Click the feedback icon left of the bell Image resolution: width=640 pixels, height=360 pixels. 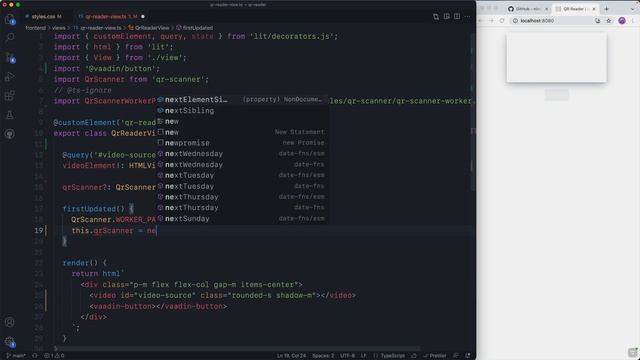pyautogui.click(x=456, y=356)
